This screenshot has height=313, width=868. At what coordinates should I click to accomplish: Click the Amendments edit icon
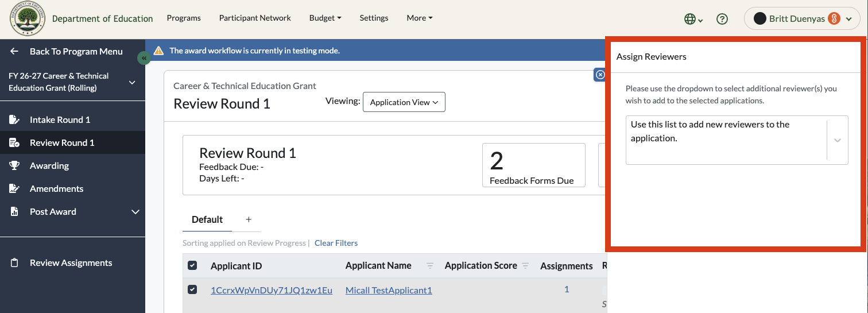point(14,188)
